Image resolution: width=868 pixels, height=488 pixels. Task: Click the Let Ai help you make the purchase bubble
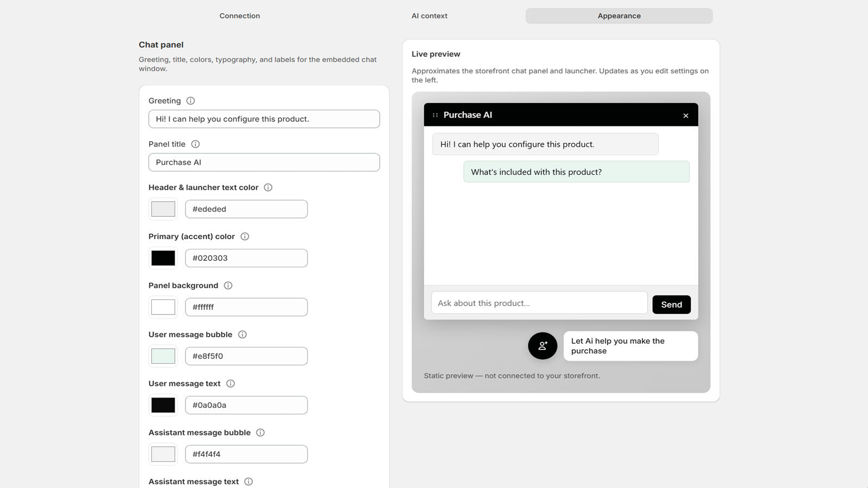tap(630, 346)
